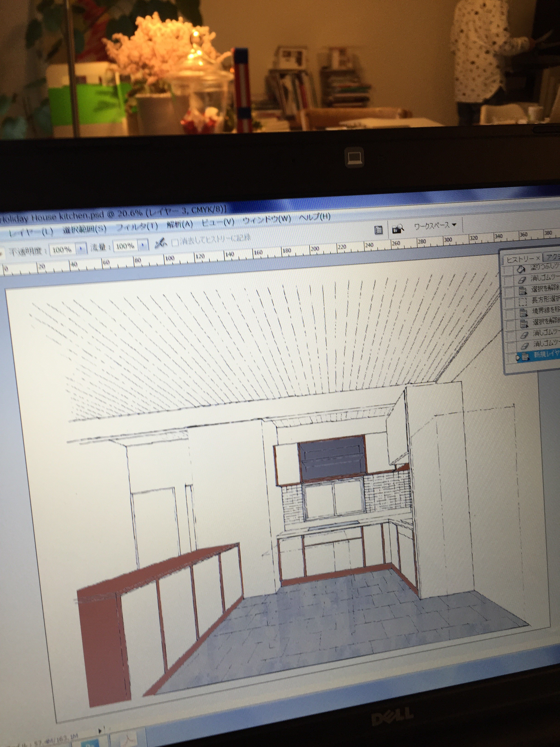This screenshot has height=747, width=560.
Task: Click the 不透明度 100% input field
Action: (x=62, y=249)
